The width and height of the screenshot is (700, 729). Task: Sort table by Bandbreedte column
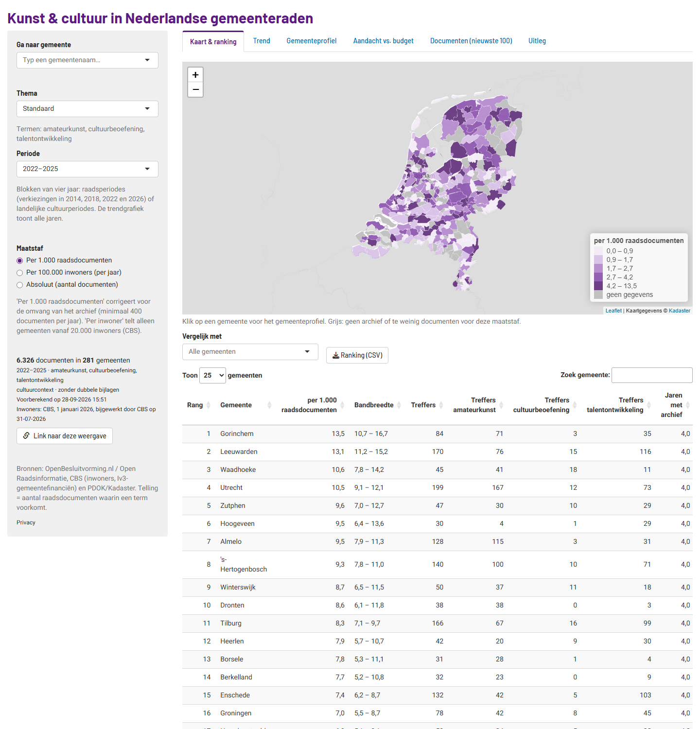(377, 405)
